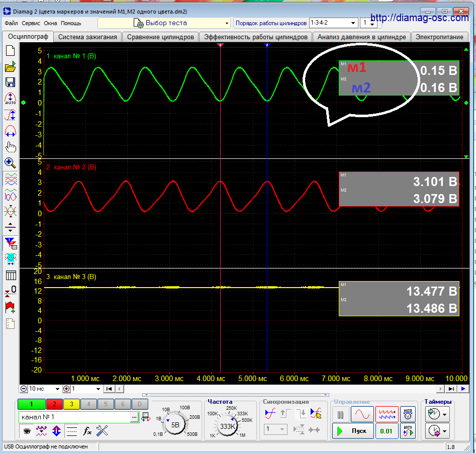Click the blue vertical invert arrows icon
Viewport: 476px width, 453px height.
[x=56, y=431]
